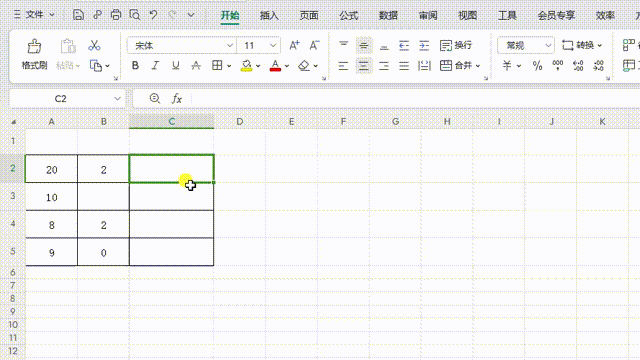This screenshot has width=640, height=360.
Task: Click the 换行 wrap text button
Action: 456,45
